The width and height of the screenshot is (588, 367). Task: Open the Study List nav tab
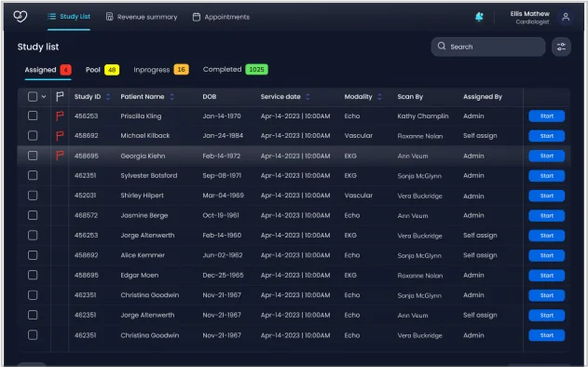(x=69, y=17)
